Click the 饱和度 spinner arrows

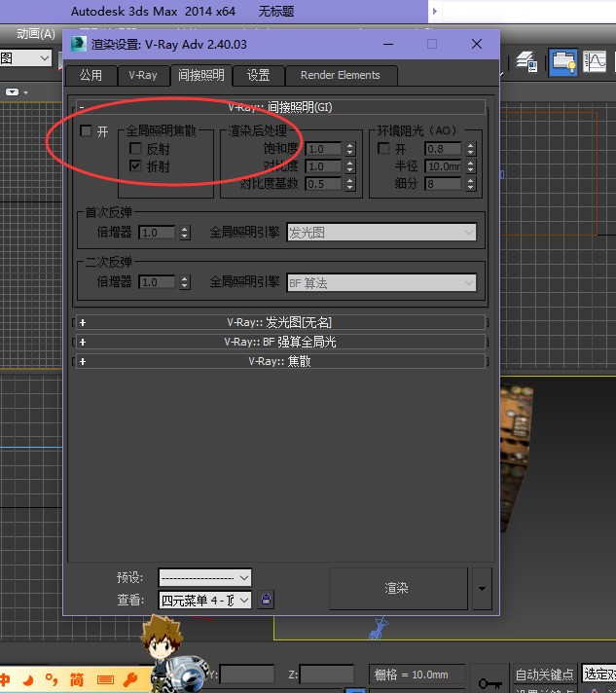(350, 149)
